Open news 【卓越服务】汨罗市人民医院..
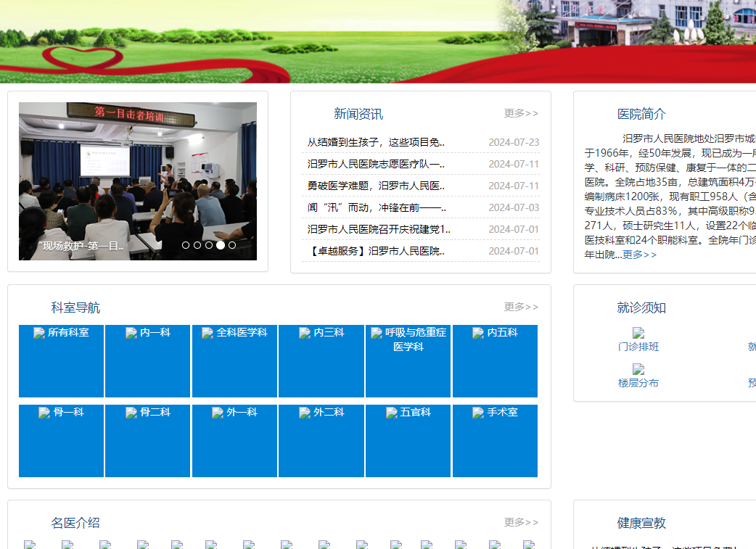 point(376,251)
